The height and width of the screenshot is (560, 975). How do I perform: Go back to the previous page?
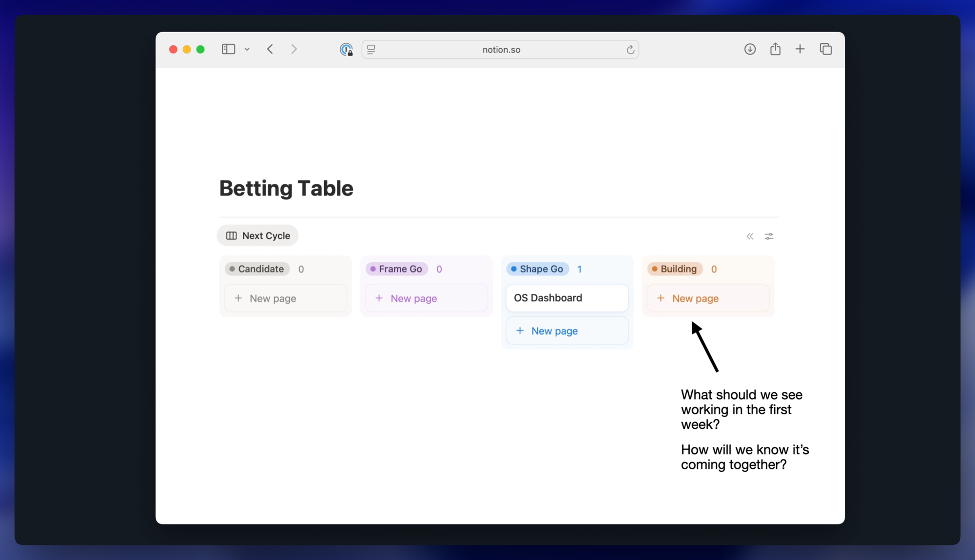tap(270, 49)
